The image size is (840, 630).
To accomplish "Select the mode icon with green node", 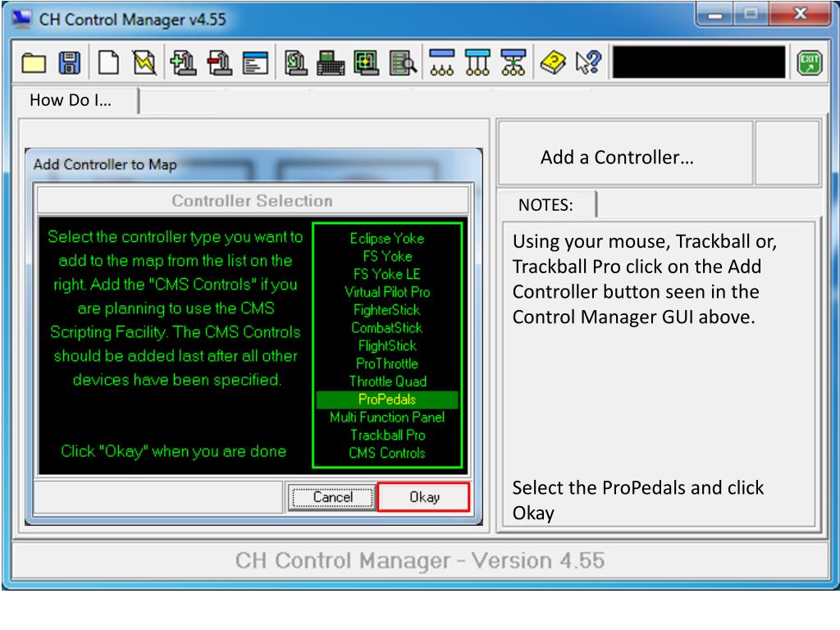I will pyautogui.click(x=514, y=62).
